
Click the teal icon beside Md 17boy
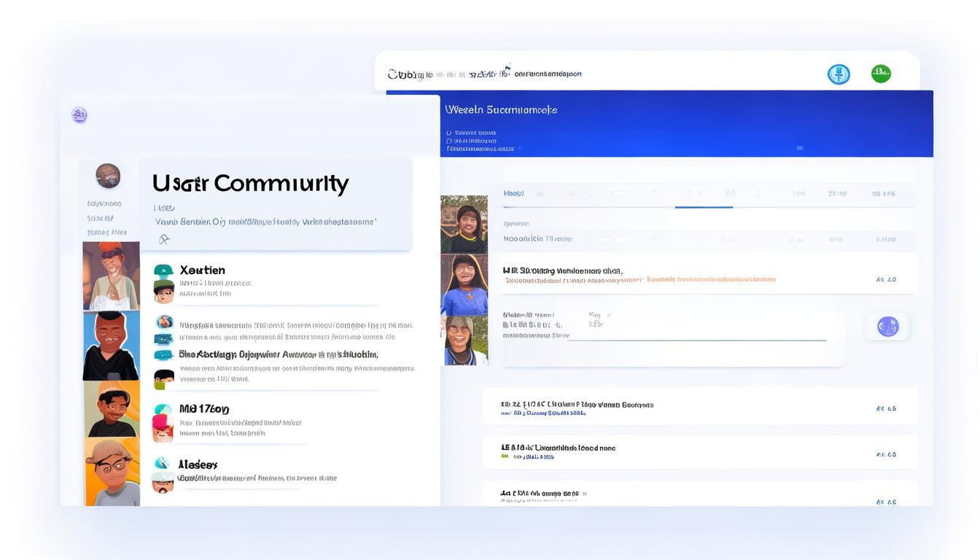coord(163,409)
